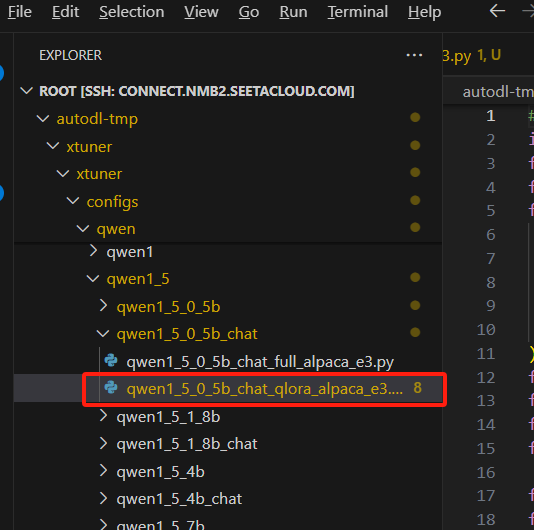534x530 pixels.
Task: Click Python icon of qlora_alpaca_e3 file
Action: click(x=111, y=388)
